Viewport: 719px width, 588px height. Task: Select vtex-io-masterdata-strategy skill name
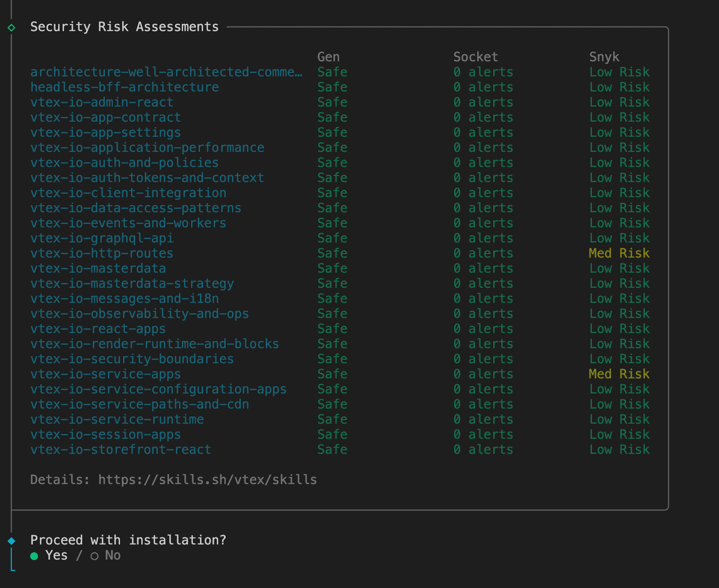coord(132,283)
